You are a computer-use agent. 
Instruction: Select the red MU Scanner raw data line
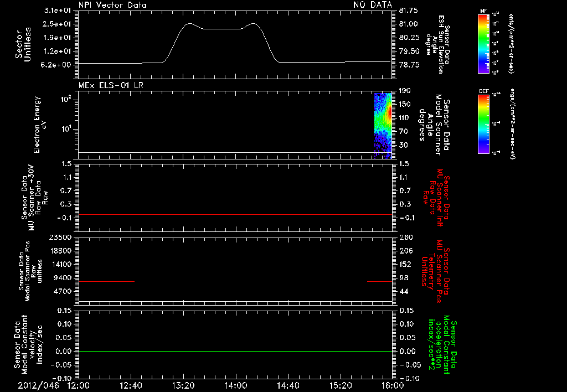point(235,214)
